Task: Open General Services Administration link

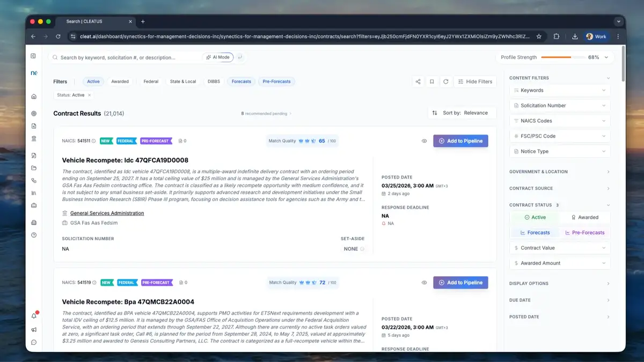Action: (107, 213)
